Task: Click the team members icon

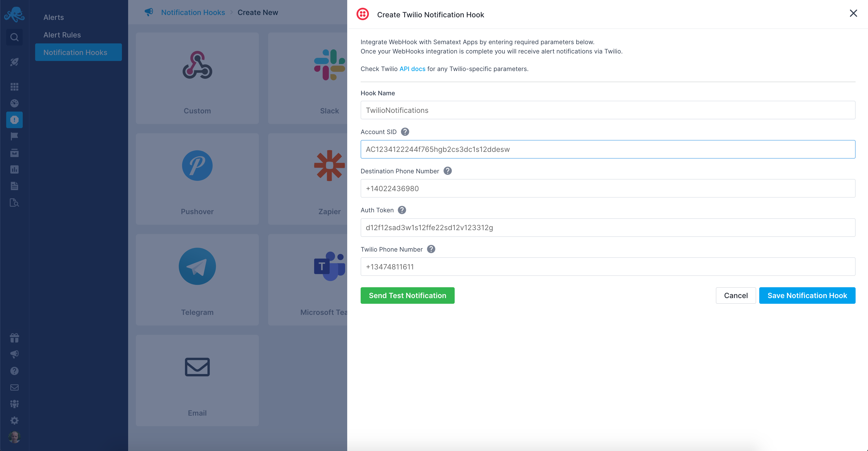Action: [x=14, y=404]
